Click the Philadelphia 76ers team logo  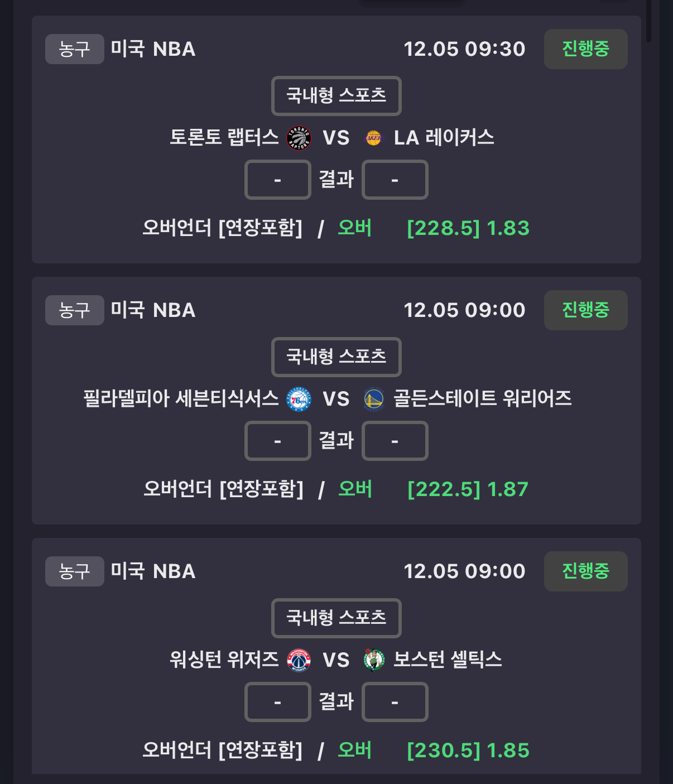(x=299, y=399)
